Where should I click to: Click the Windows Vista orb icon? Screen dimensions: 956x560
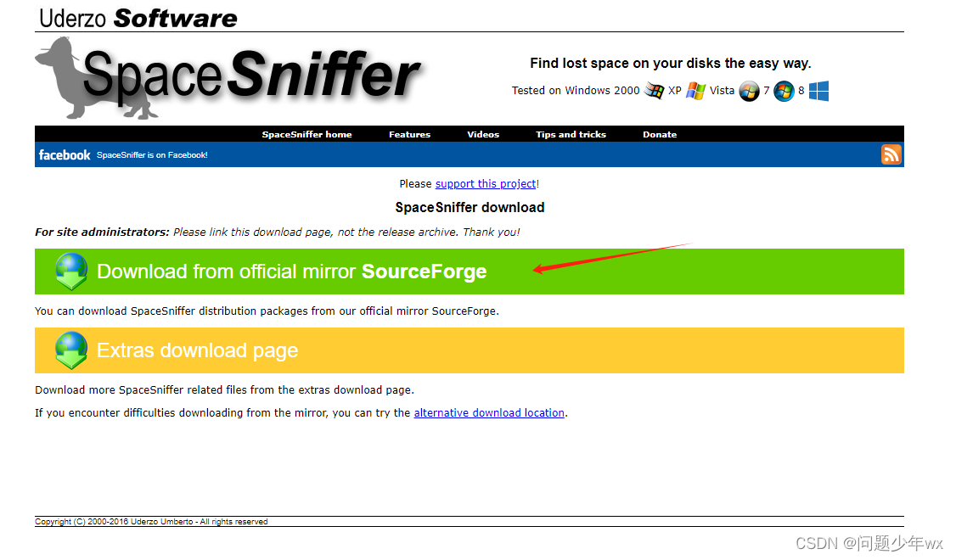[x=750, y=92]
